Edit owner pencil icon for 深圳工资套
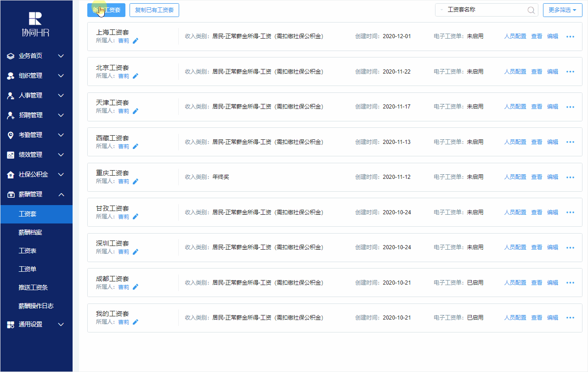 135,252
